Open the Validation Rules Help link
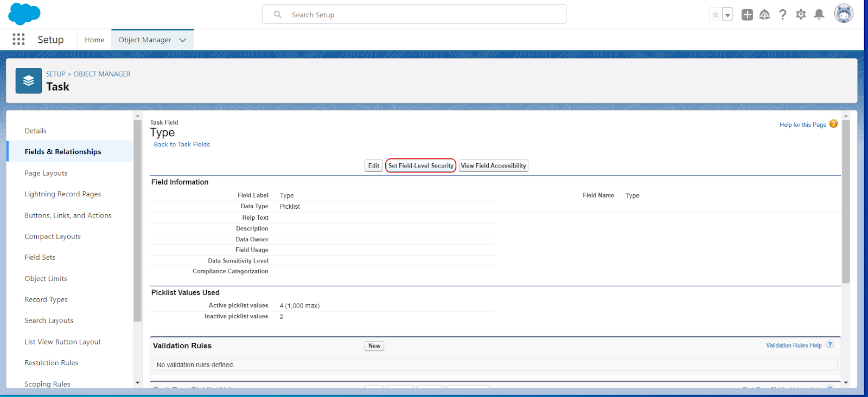The height and width of the screenshot is (397, 868). coord(794,345)
